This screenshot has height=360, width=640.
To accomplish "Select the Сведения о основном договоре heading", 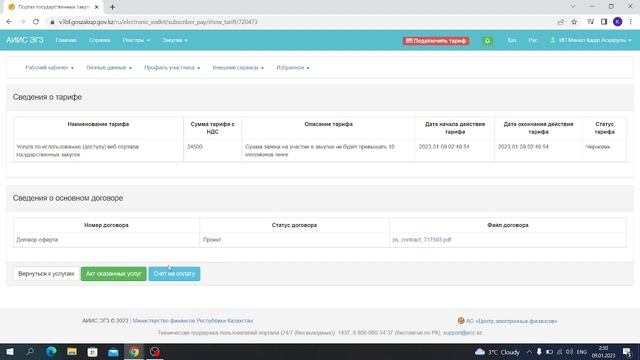I will [x=68, y=198].
